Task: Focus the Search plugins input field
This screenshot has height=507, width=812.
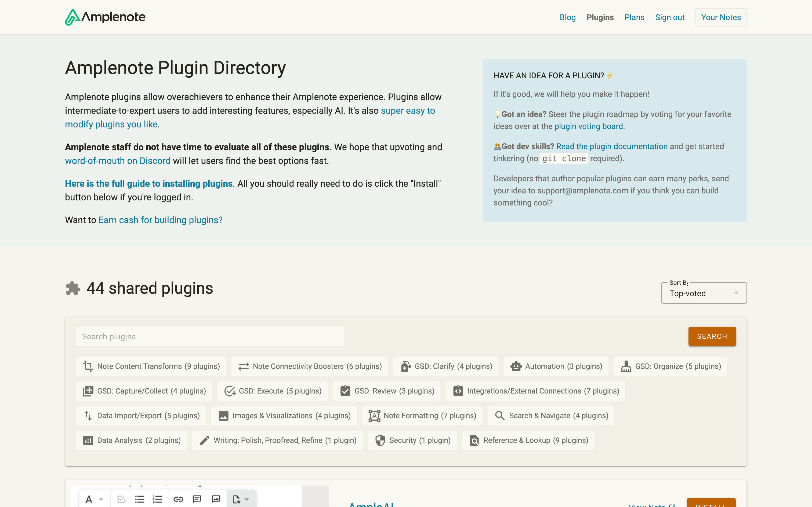Action: 210,336
